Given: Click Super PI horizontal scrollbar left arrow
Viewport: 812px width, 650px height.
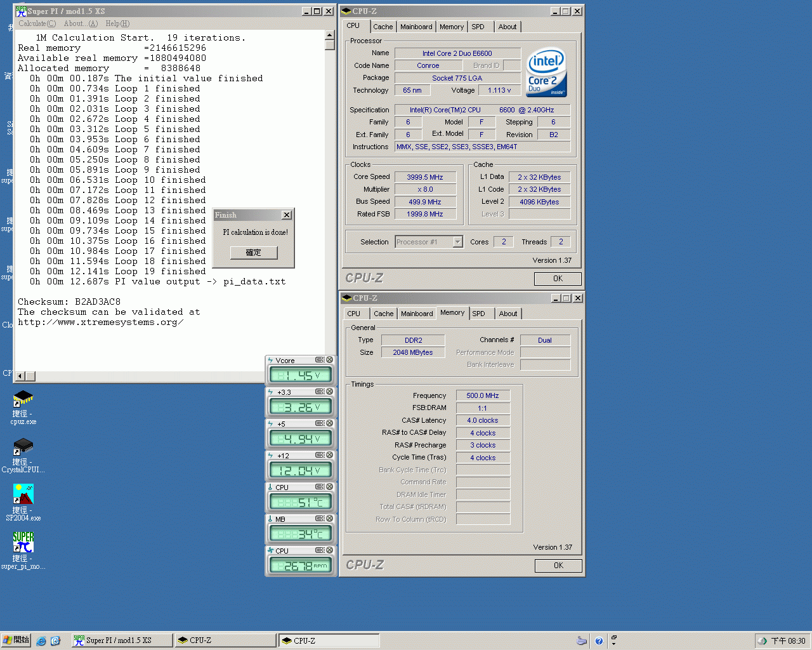Looking at the screenshot, I should (20, 376).
